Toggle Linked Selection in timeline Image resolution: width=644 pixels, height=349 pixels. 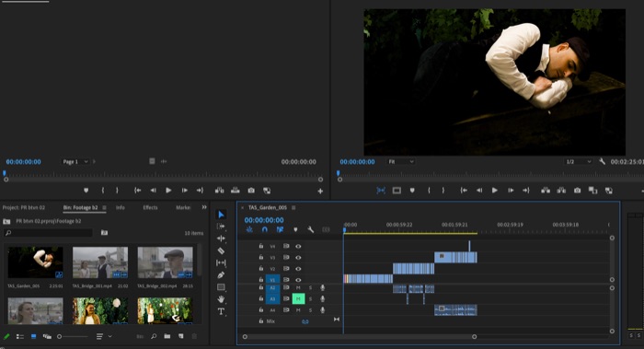pyautogui.click(x=280, y=229)
